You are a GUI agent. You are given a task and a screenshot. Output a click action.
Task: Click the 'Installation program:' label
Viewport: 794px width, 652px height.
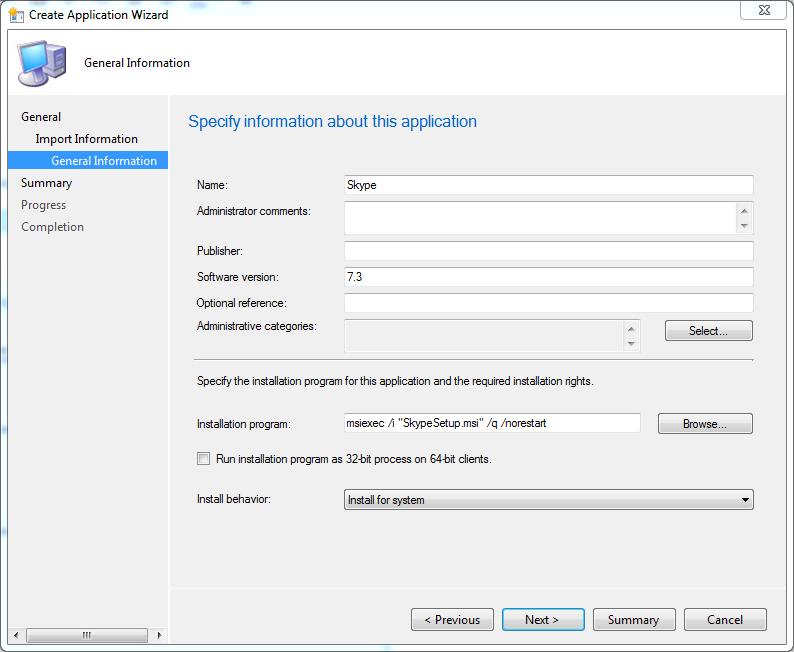[x=244, y=424]
